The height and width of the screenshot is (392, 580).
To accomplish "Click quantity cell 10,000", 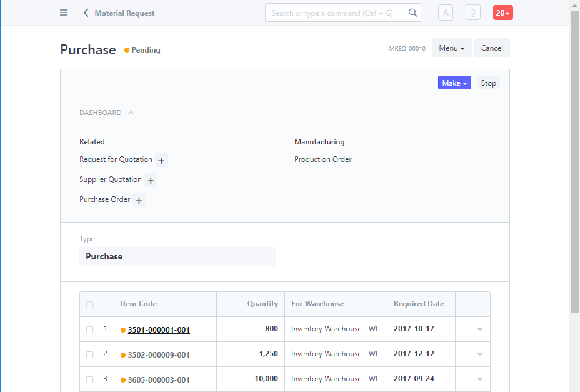I will (x=251, y=379).
